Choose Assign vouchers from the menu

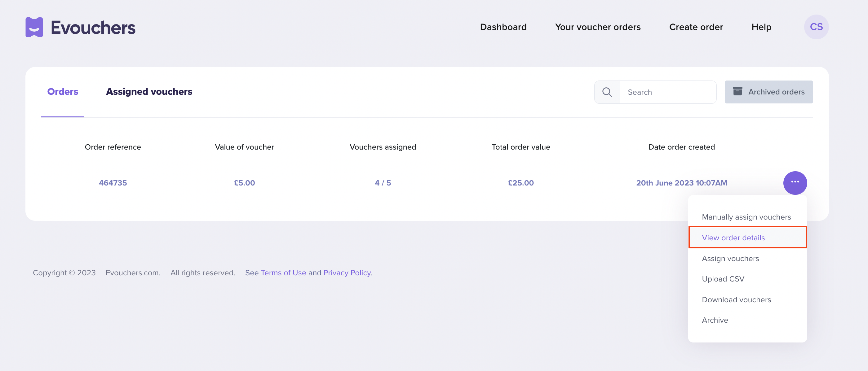(x=730, y=258)
